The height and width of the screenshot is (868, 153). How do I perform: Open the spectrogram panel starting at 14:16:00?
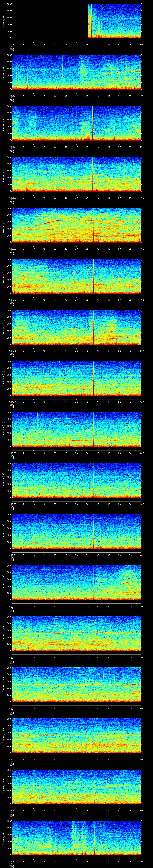pyautogui.click(x=77, y=378)
